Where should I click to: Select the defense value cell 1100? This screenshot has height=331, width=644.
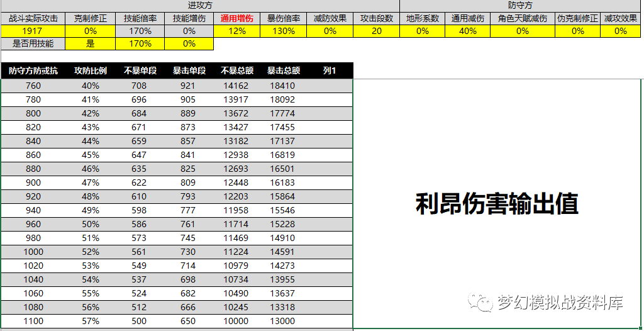point(33,321)
